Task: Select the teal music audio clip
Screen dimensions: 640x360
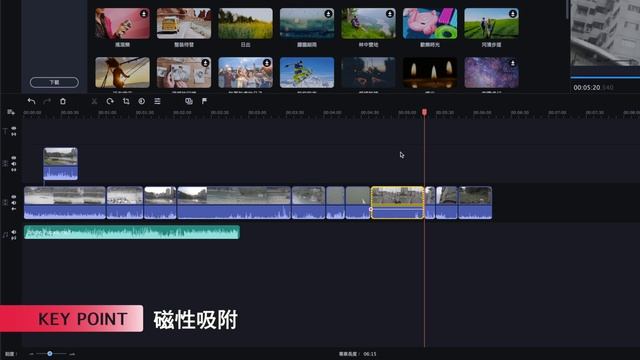Action: click(x=132, y=232)
